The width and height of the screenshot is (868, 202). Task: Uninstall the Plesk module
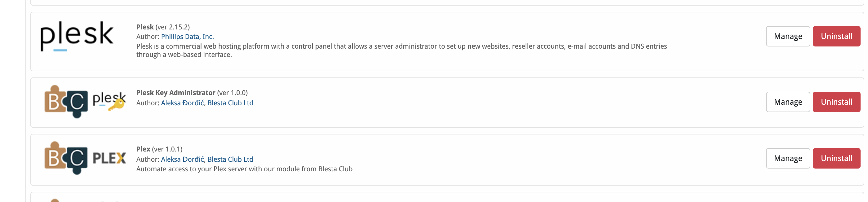pos(836,36)
